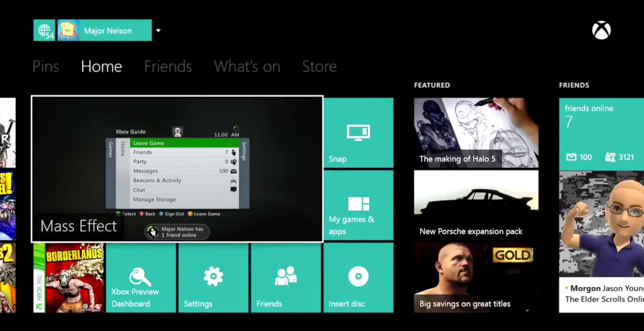Click the FEATURED section heading
The height and width of the screenshot is (331, 644).
point(432,85)
